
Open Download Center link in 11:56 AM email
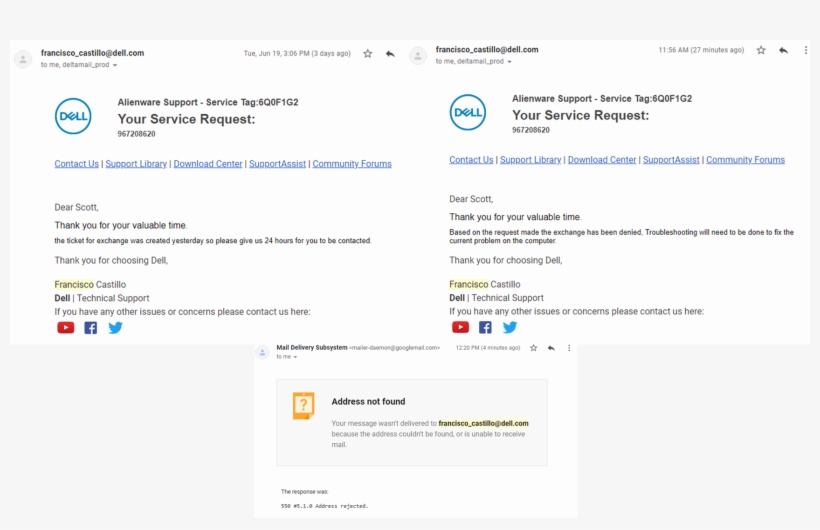[602, 160]
